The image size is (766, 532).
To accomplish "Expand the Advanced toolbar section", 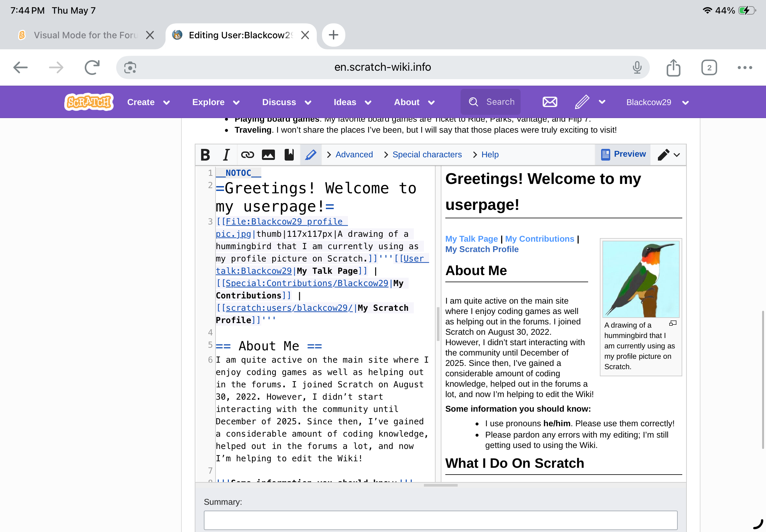I will click(350, 155).
